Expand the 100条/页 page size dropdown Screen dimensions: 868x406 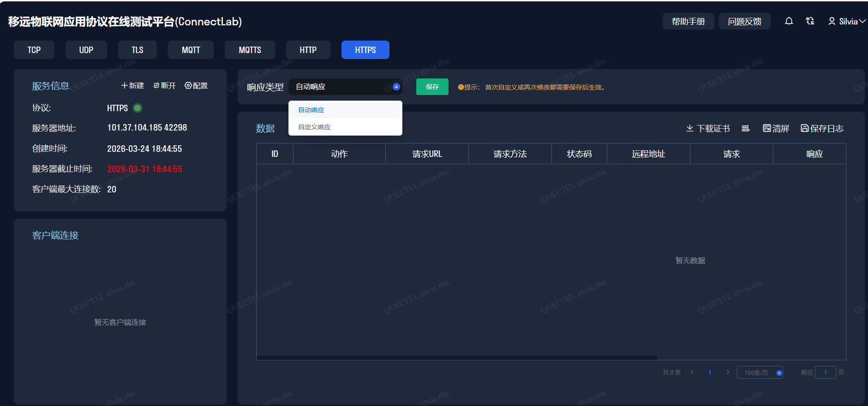pyautogui.click(x=779, y=373)
